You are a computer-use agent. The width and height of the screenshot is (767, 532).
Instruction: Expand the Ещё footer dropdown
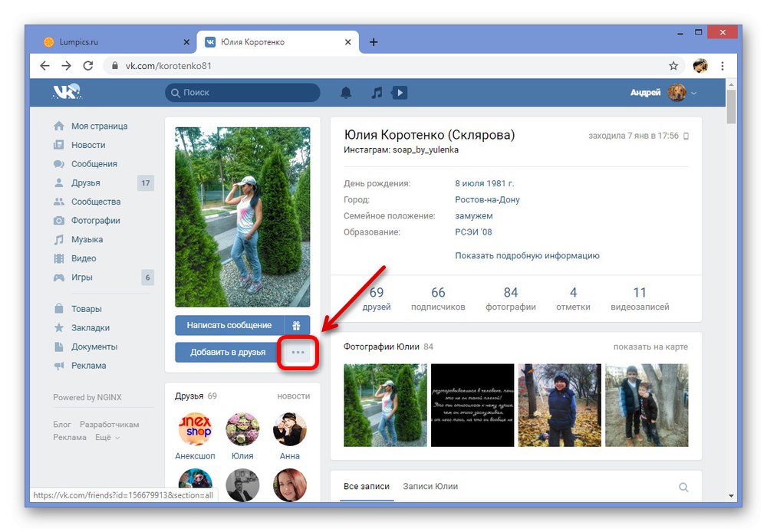pos(107,437)
